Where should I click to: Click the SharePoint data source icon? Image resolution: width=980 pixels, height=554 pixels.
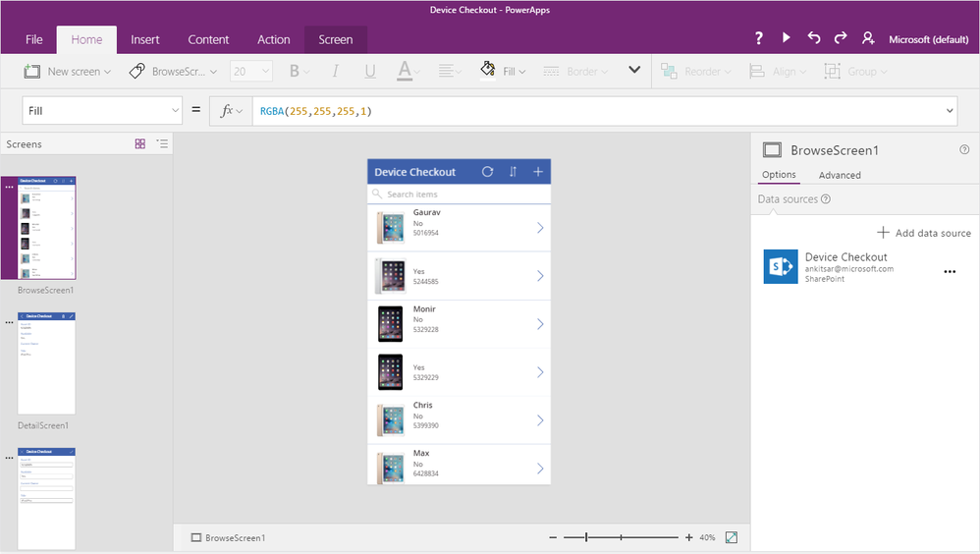(x=781, y=266)
